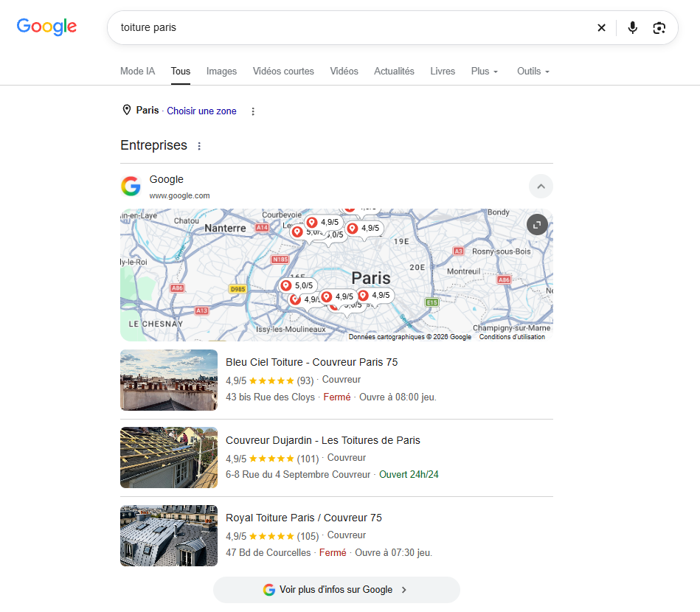Click the location pin icon next to Paris
The image size is (700, 612).
pyautogui.click(x=127, y=110)
